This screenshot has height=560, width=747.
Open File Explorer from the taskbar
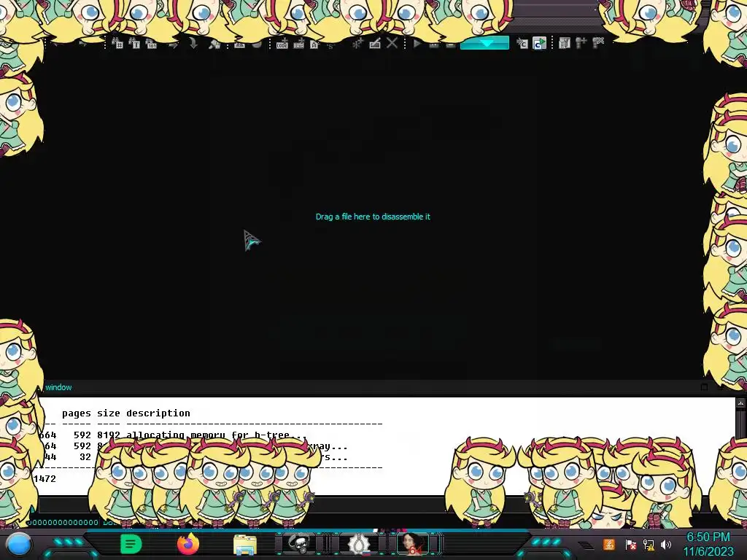point(245,545)
